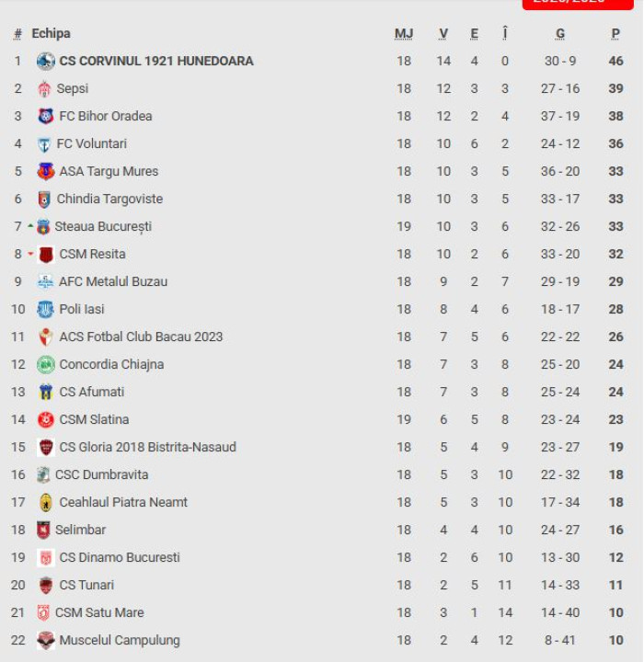This screenshot has height=662, width=644.
Task: Click the CS Dinamo Bucuresti logo
Action: click(45, 558)
